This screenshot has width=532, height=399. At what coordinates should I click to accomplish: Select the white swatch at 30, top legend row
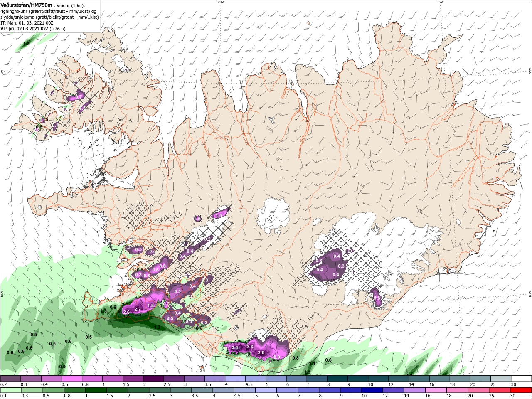click(x=522, y=379)
